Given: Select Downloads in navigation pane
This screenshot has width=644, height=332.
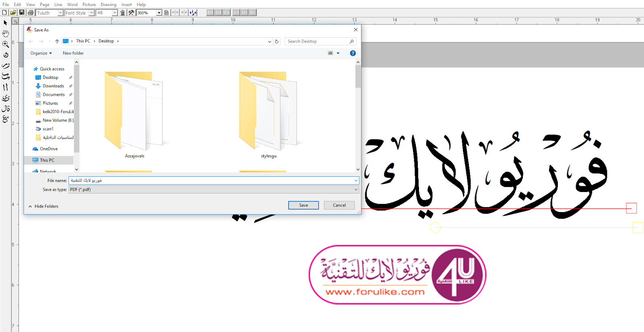Looking at the screenshot, I should 53,86.
